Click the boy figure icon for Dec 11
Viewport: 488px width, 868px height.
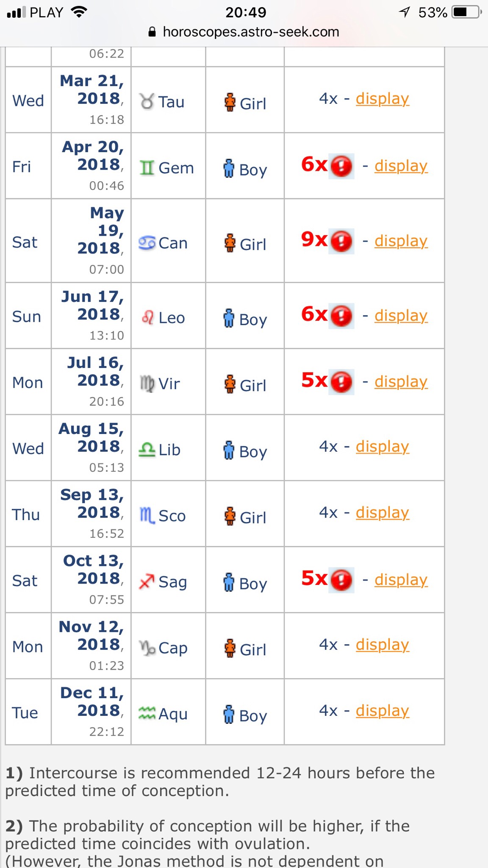click(229, 715)
